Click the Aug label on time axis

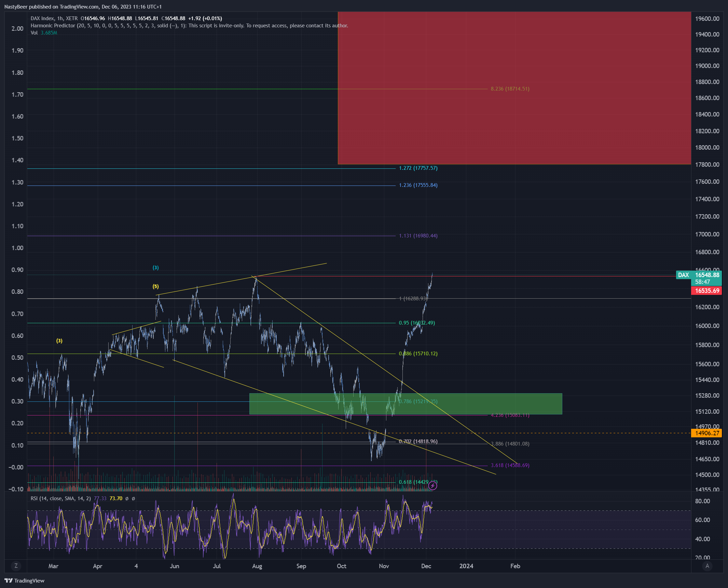pyautogui.click(x=257, y=566)
